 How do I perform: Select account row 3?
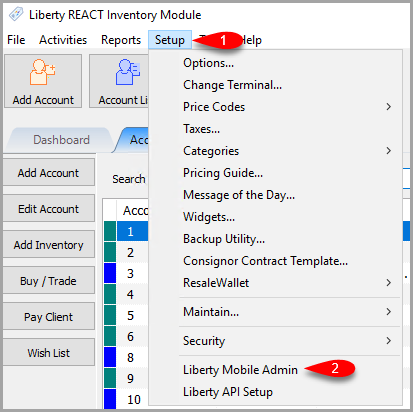coord(132,273)
